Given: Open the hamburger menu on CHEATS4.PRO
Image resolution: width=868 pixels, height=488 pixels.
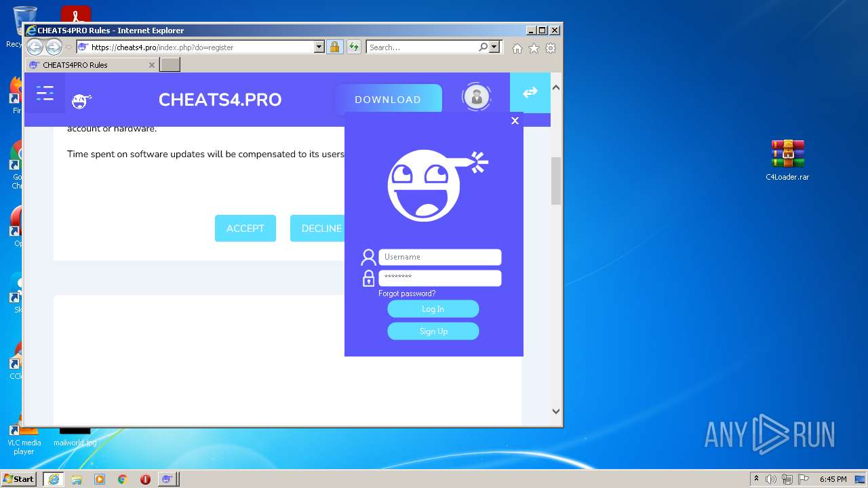Looking at the screenshot, I should pos(45,93).
